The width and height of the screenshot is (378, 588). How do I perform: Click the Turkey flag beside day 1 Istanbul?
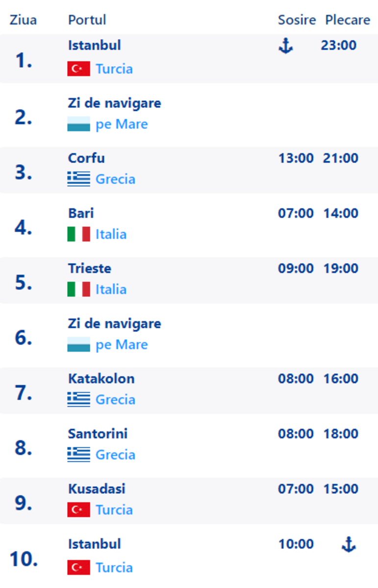tap(78, 69)
